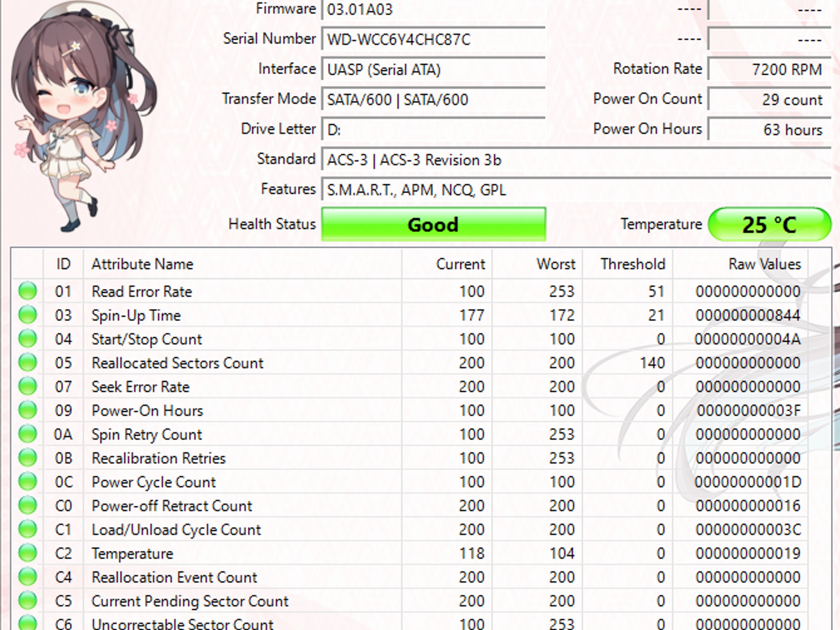Click raw value 000000000016 for Power-off Retract

[x=748, y=506]
